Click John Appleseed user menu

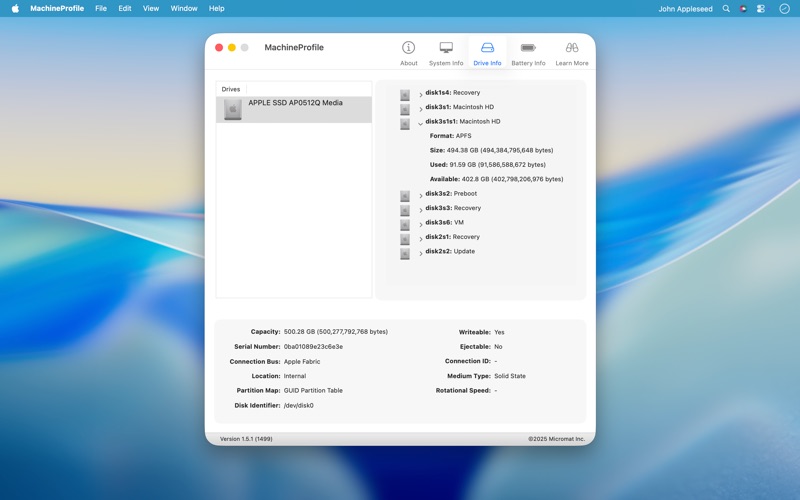click(685, 9)
